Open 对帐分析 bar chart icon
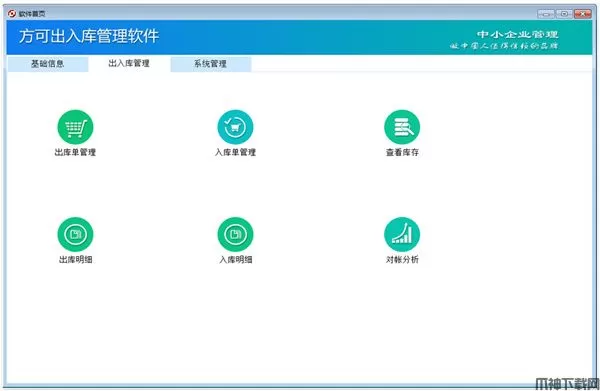Screen dimensions: 600x391 pyautogui.click(x=402, y=235)
